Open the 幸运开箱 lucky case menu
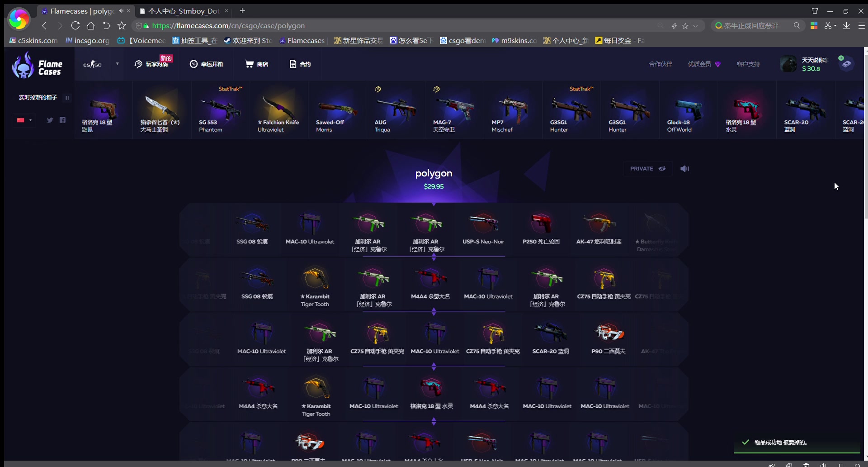Image resolution: width=868 pixels, height=467 pixels. [207, 64]
